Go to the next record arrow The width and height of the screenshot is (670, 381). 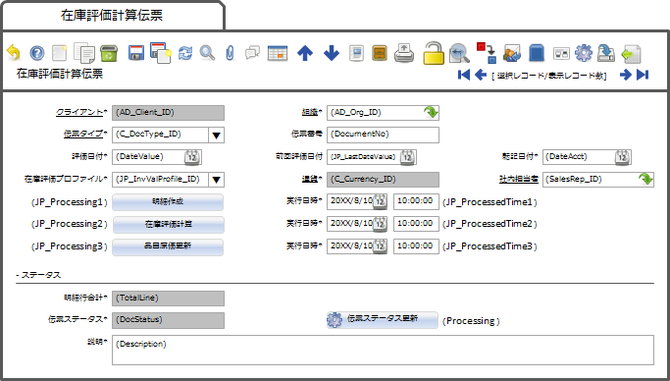pyautogui.click(x=626, y=75)
